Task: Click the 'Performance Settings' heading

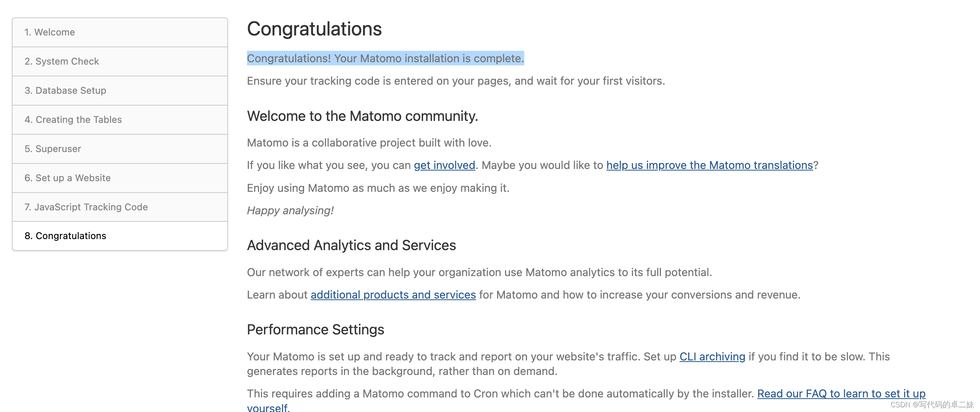Action: point(315,330)
